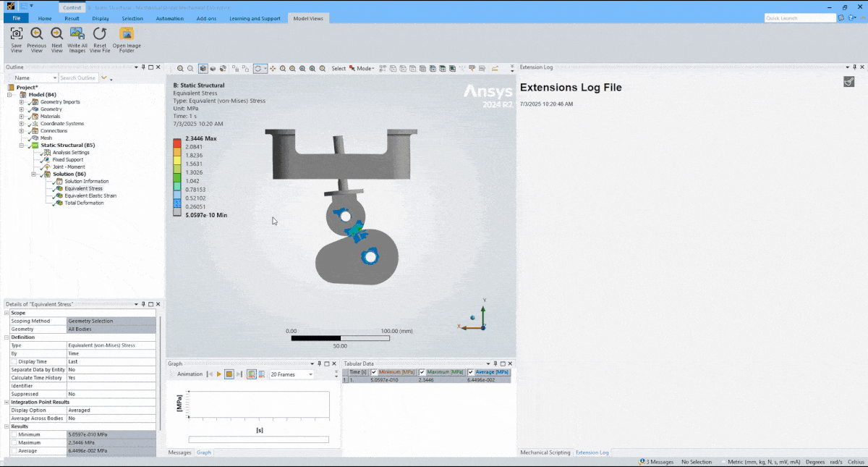
Task: Click the Previous View icon
Action: point(36,35)
